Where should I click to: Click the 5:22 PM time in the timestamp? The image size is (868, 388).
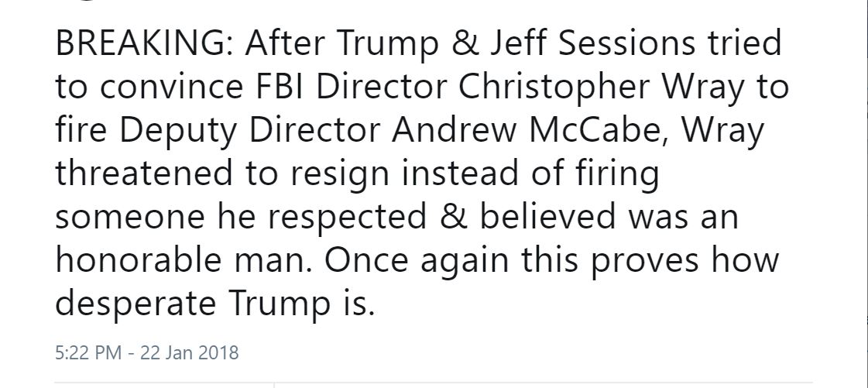[x=88, y=352]
